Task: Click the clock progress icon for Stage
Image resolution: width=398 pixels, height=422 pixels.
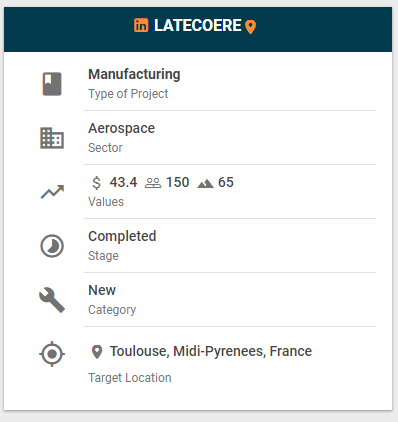Action: 52,246
